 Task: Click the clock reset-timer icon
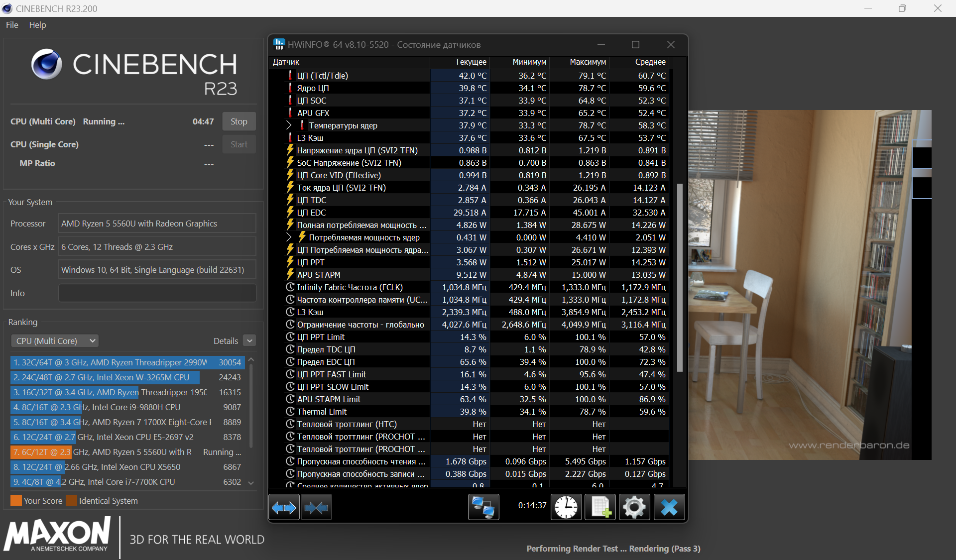[x=566, y=508]
